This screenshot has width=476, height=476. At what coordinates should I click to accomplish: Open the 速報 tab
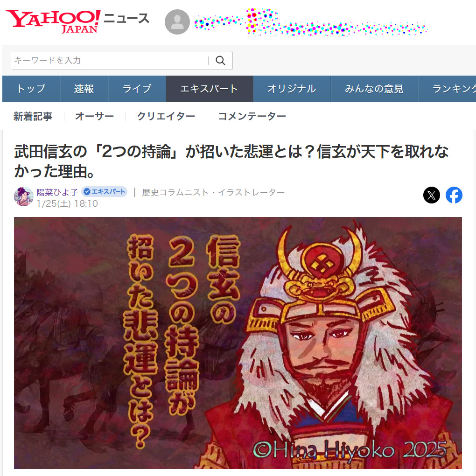[x=84, y=89]
